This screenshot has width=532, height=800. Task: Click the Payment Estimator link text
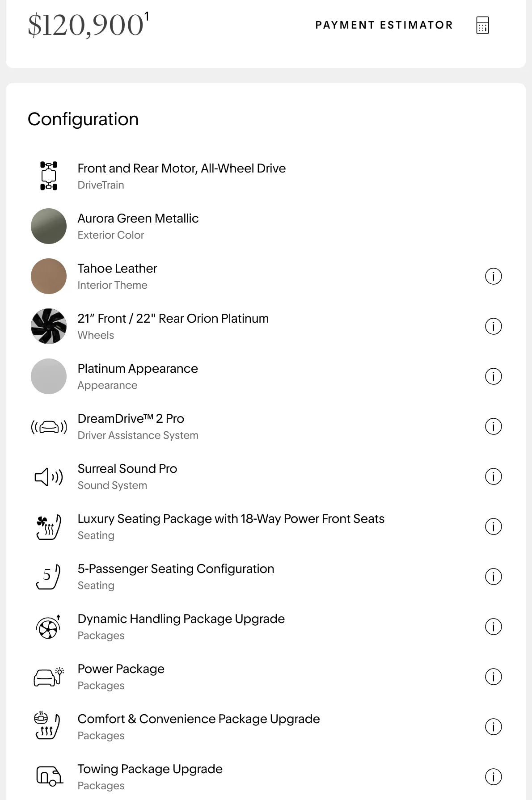384,25
